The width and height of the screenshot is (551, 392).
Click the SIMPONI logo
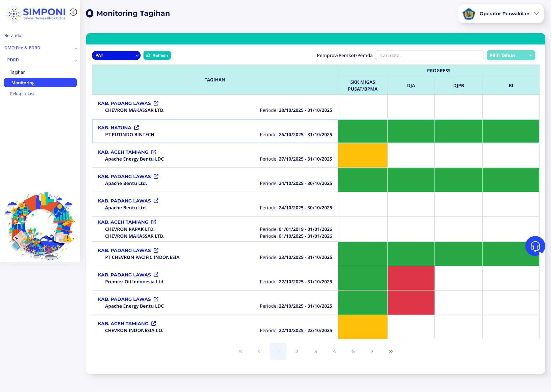[x=36, y=13]
